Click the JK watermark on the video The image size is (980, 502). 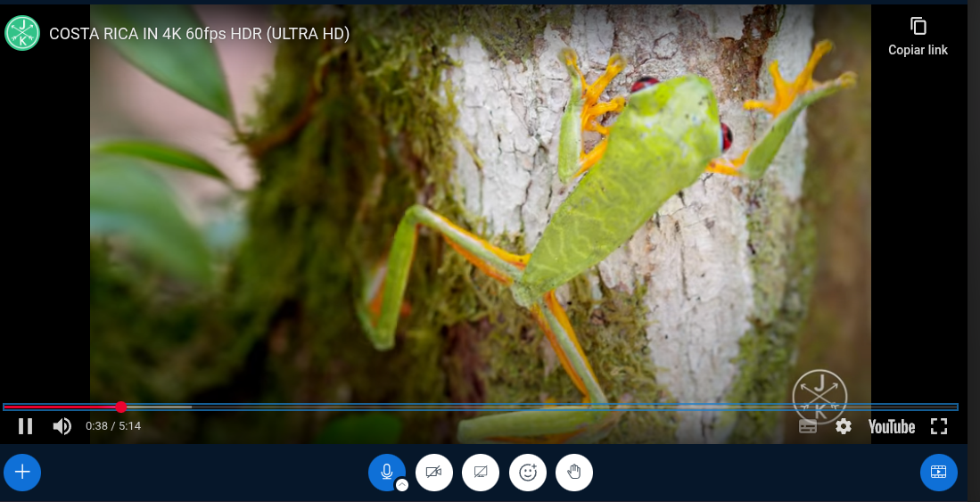tap(819, 395)
